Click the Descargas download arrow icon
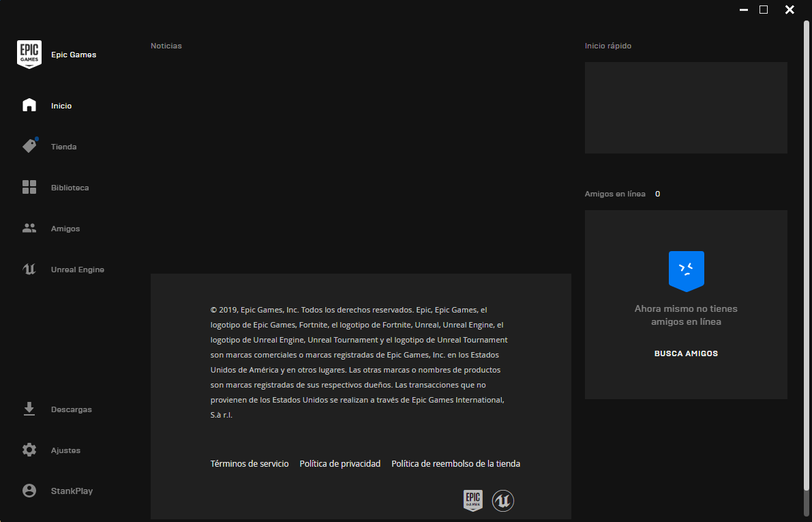Image resolution: width=812 pixels, height=522 pixels. point(29,409)
